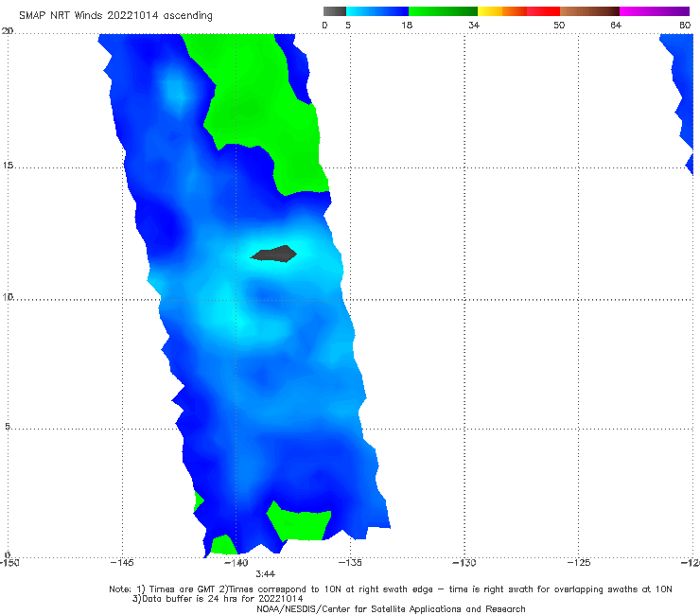Click the 'NOAA/NESDIS/Center for Satellite Applications and Research' credit

pyautogui.click(x=391, y=609)
